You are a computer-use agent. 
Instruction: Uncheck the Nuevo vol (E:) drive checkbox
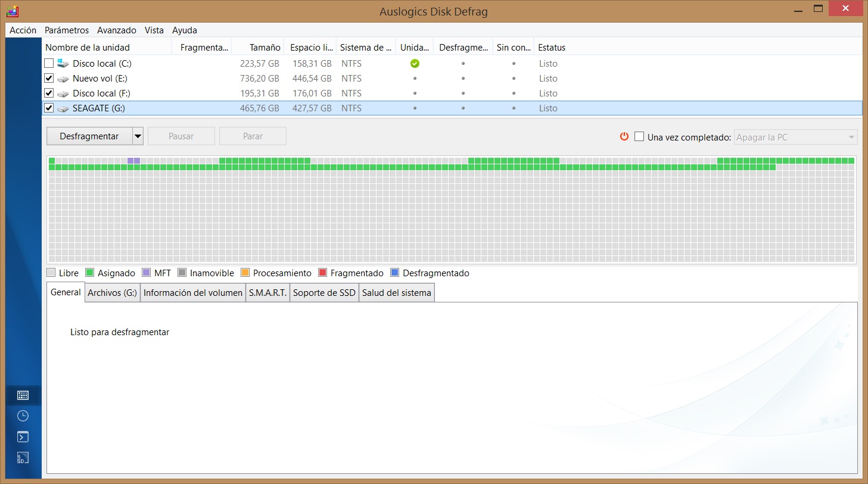tap(49, 78)
